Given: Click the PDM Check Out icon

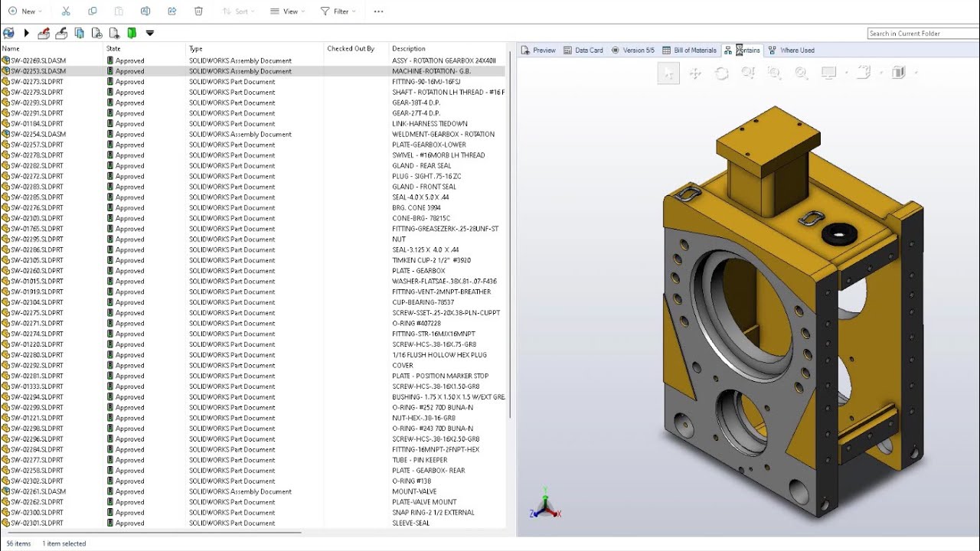Looking at the screenshot, I should pos(44,33).
